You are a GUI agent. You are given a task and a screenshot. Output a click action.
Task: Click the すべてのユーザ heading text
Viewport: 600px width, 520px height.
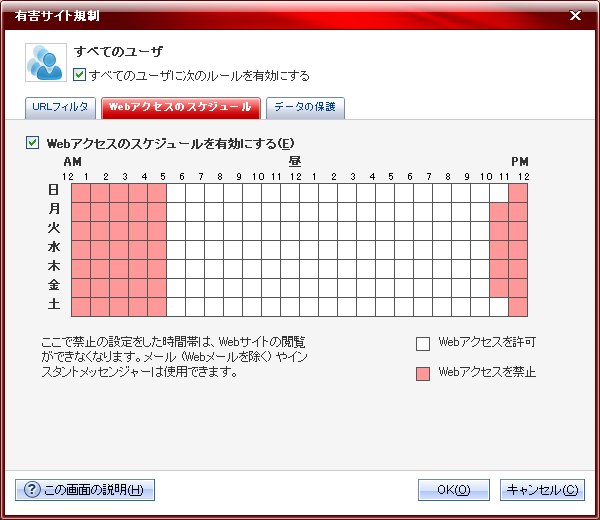pyautogui.click(x=118, y=51)
